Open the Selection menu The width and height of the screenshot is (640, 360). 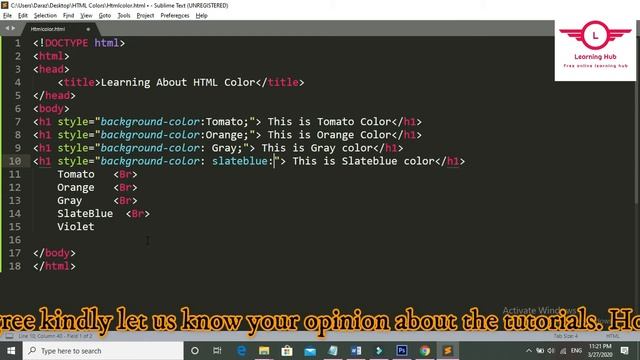click(x=45, y=16)
